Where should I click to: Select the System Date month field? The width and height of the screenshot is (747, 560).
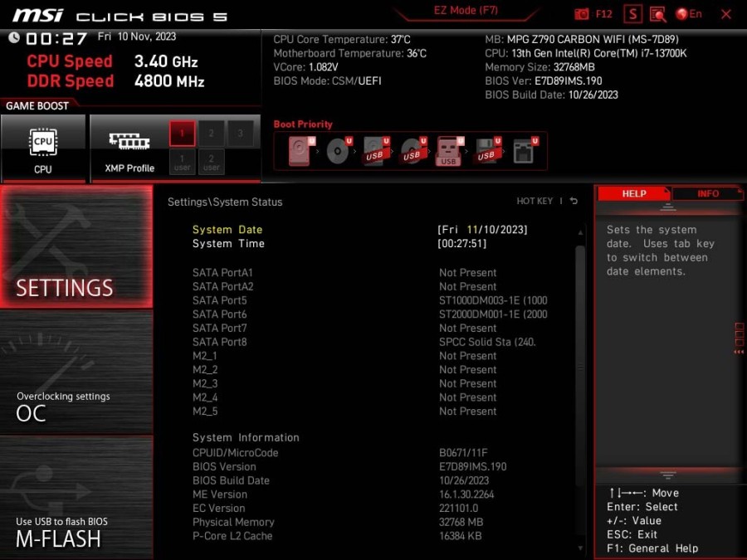pos(471,230)
